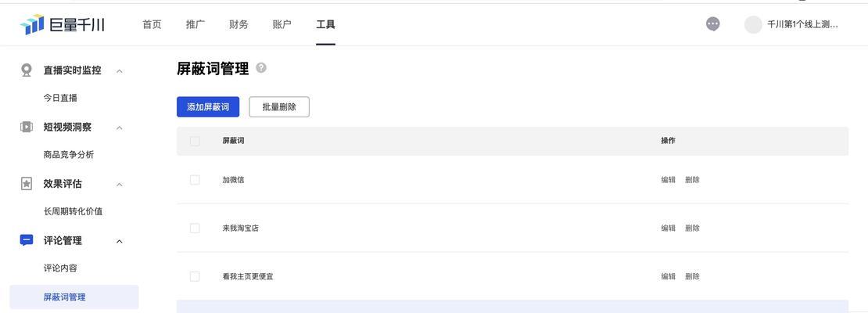This screenshot has height=313, width=868.
Task: Click the user avatar circle
Action: [753, 24]
